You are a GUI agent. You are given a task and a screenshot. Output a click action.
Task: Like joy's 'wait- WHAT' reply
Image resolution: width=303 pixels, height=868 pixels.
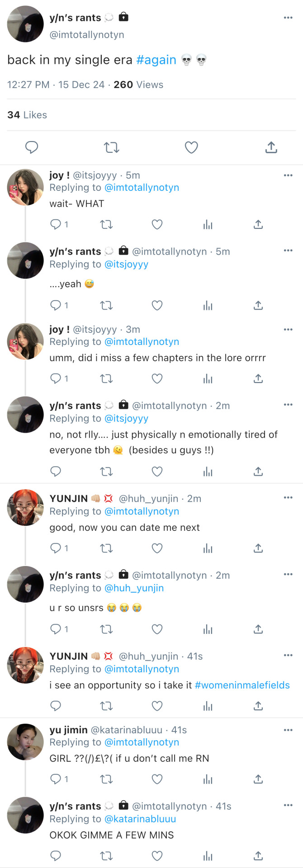[x=157, y=225]
